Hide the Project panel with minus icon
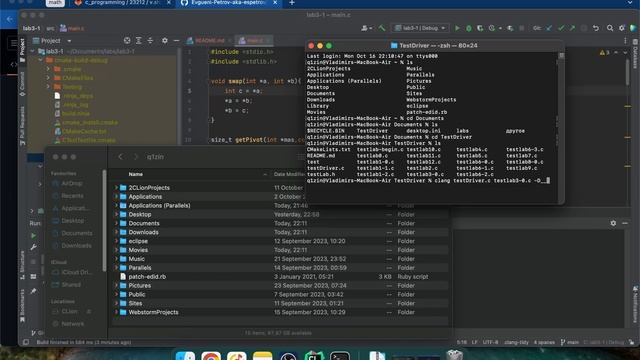The width and height of the screenshot is (640, 360). 176,40
